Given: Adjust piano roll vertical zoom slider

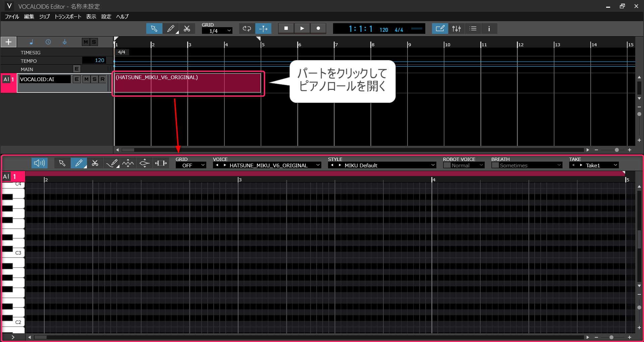Looking at the screenshot, I should pyautogui.click(x=639, y=307).
